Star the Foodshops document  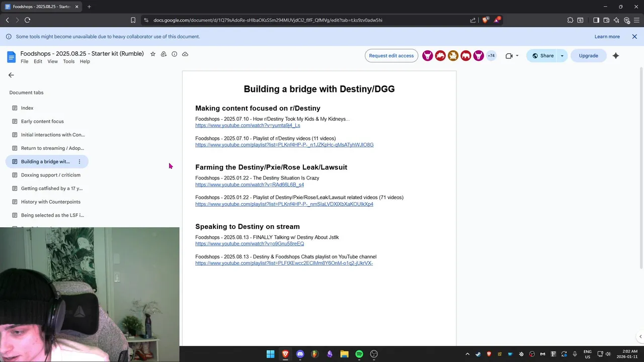pyautogui.click(x=153, y=54)
